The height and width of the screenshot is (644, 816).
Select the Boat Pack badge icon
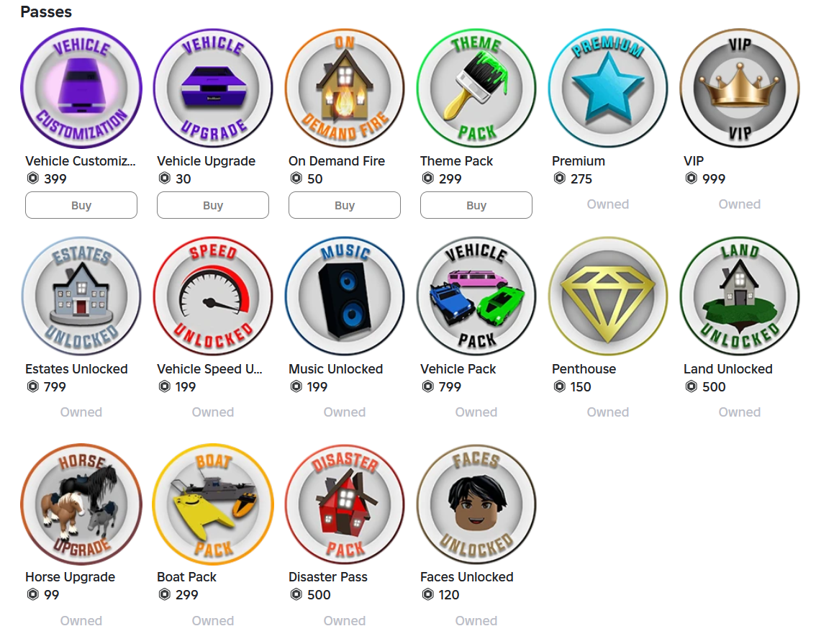(213, 504)
